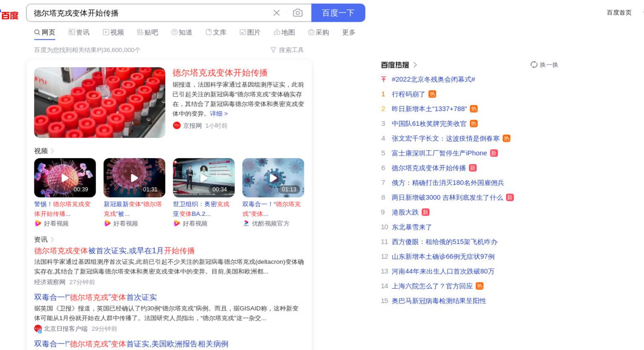Viewport: 644px width, 350px height.
Task: Open 搜索工具 filter options
Action: (x=287, y=50)
